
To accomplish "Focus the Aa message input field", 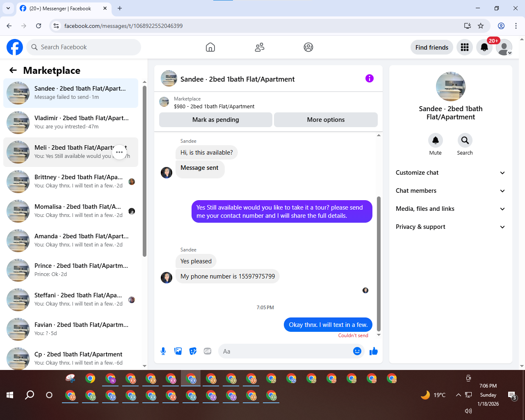I will [x=286, y=351].
